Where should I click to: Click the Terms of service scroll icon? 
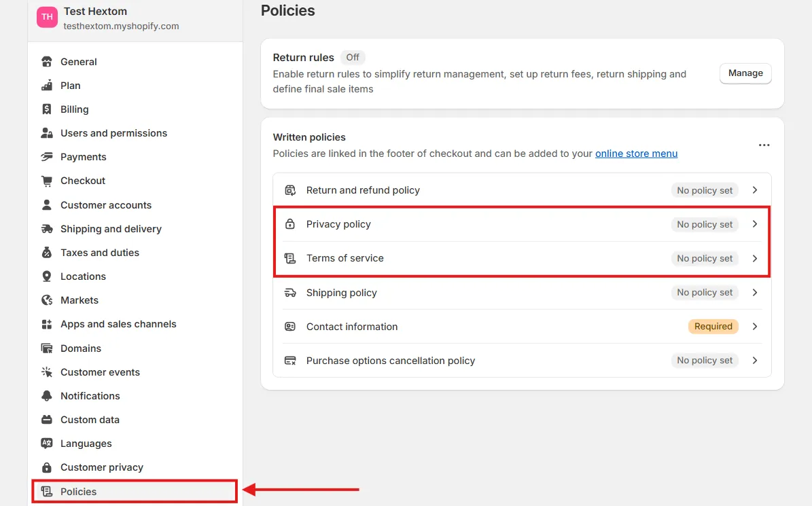pyautogui.click(x=290, y=258)
